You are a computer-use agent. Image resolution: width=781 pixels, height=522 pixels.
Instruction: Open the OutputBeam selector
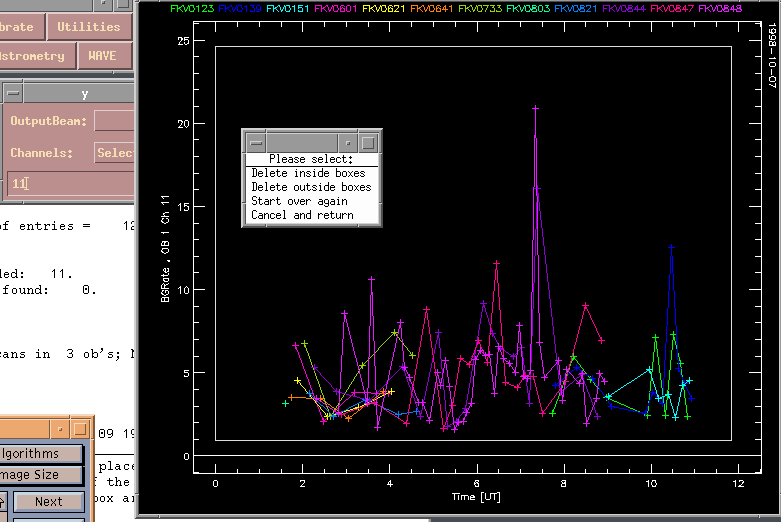tap(115, 121)
